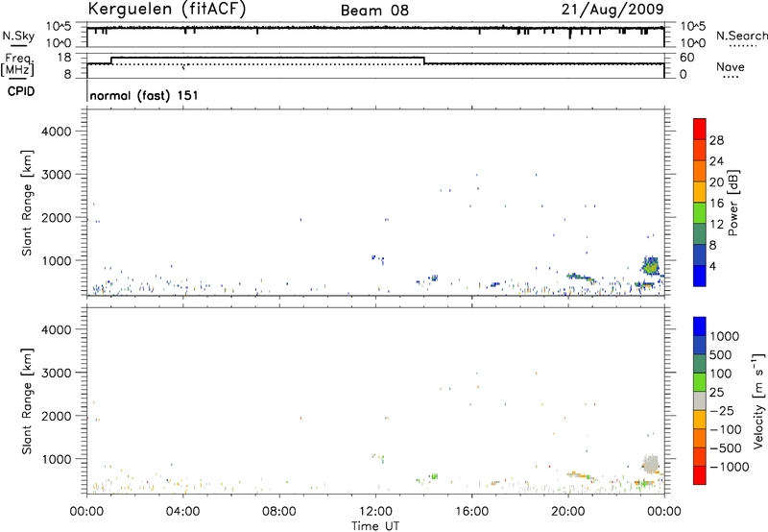Viewport: 768px width, 532px height.
Task: Click the light green 12-16 dB Power swatch
Action: pyautogui.click(x=700, y=212)
